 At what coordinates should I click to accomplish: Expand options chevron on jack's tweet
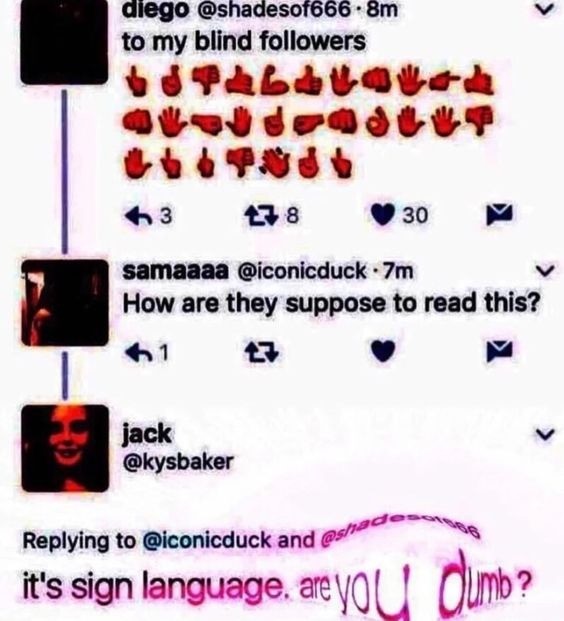point(545,434)
